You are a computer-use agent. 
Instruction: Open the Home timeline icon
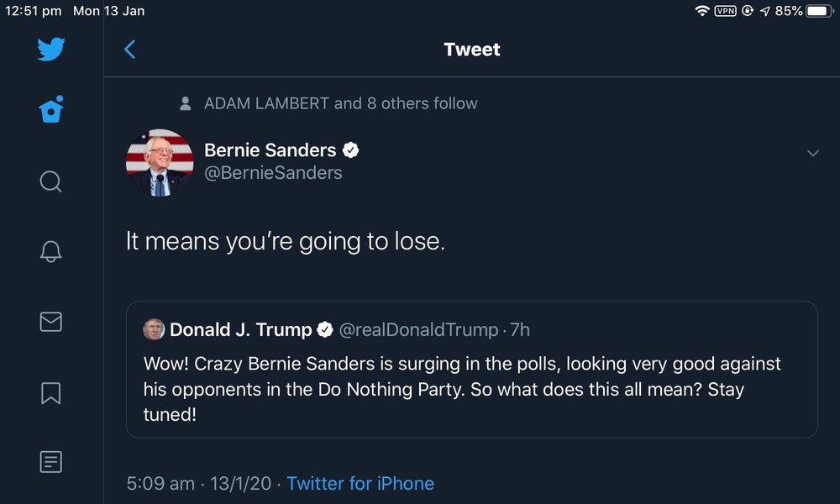(51, 110)
